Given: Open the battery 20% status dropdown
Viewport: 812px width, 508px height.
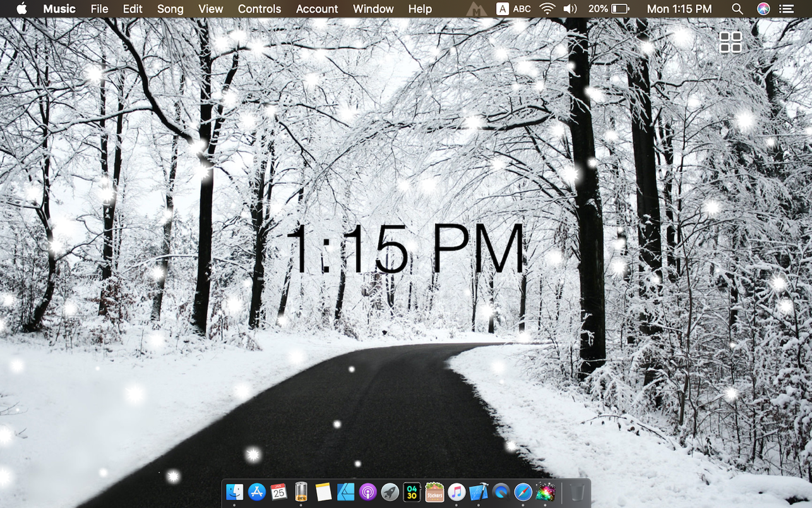Looking at the screenshot, I should click(x=606, y=9).
